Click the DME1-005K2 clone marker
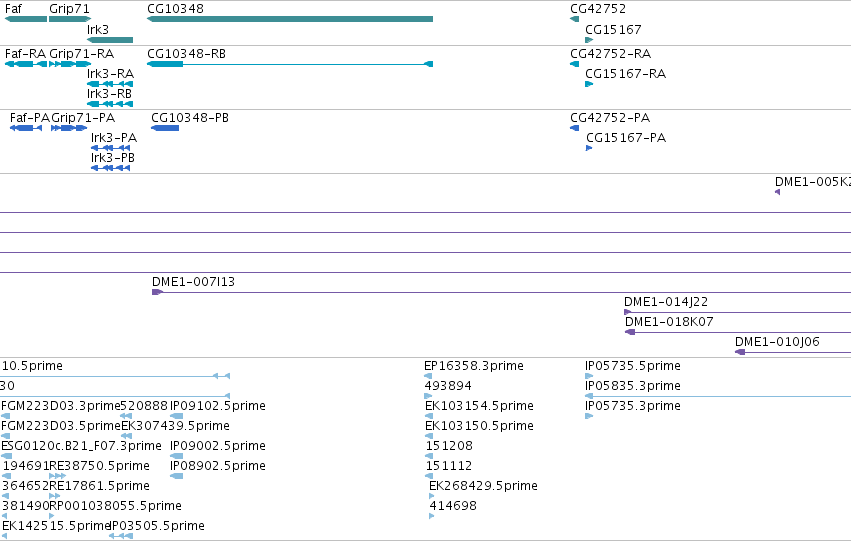The image size is (851, 541). 777,192
